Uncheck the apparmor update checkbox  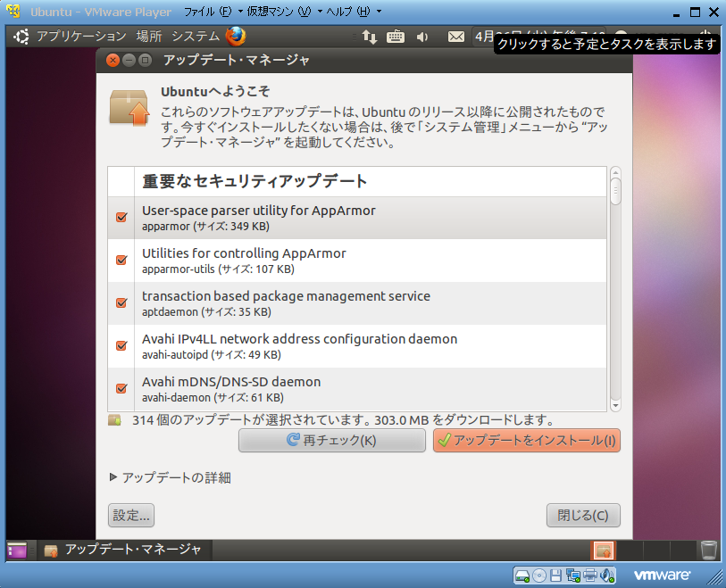tap(121, 218)
